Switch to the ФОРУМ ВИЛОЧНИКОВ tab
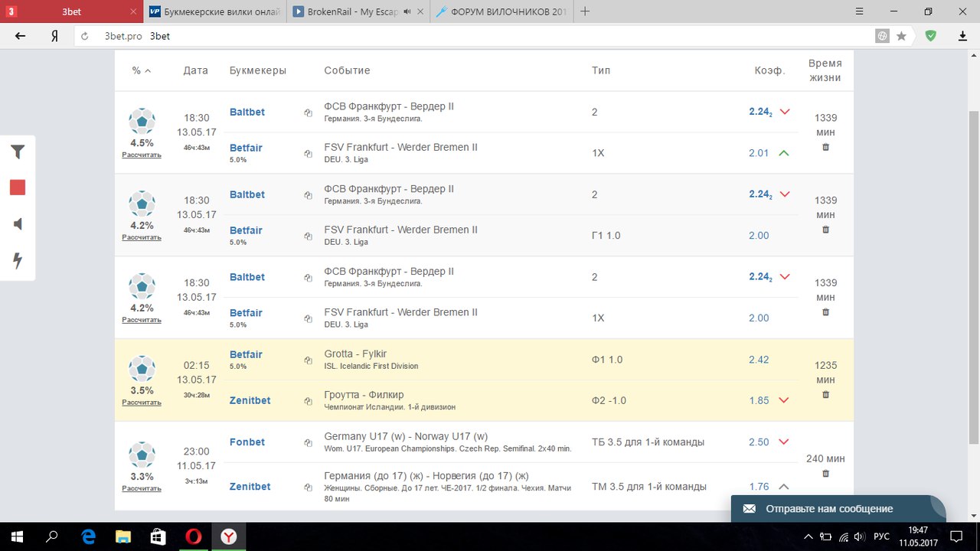The height and width of the screenshot is (551, 980). [502, 11]
